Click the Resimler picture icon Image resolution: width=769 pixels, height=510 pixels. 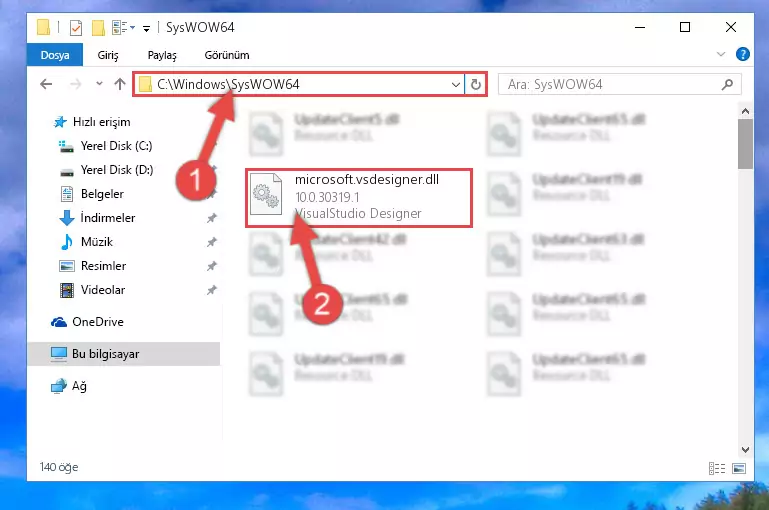click(x=67, y=266)
